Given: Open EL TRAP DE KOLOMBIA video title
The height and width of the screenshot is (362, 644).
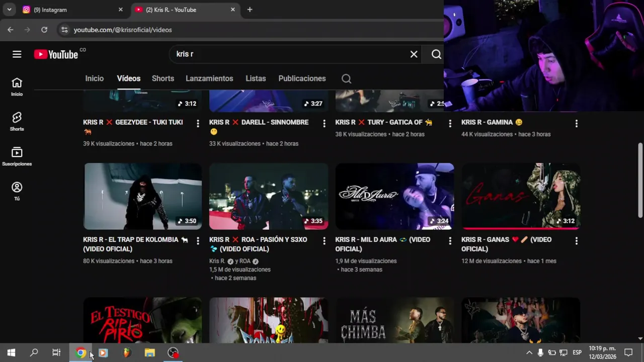Looking at the screenshot, I should (136, 244).
